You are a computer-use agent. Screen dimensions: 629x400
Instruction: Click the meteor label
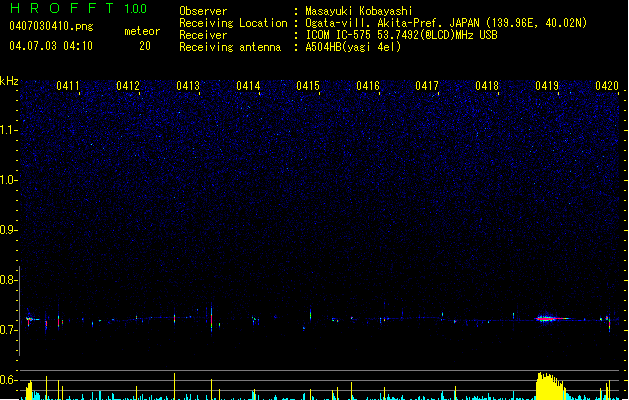142,31
